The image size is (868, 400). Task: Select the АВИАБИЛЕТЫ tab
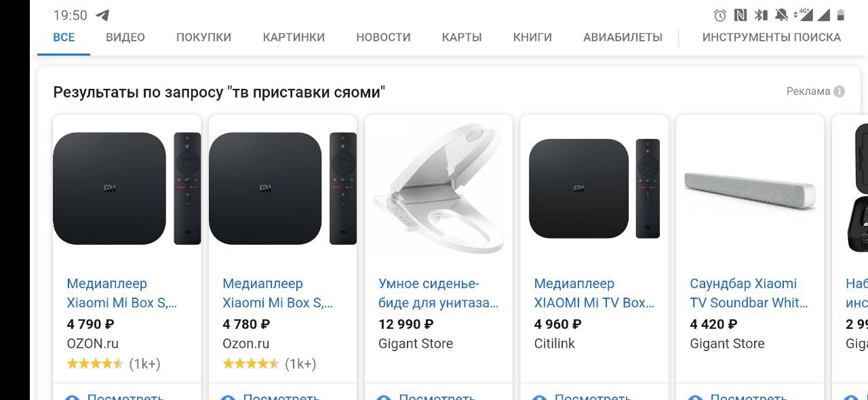point(623,37)
